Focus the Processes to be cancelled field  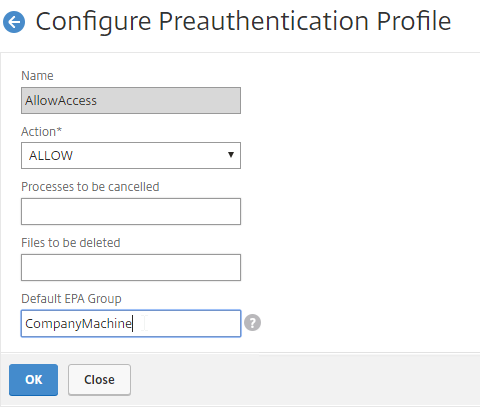pos(131,211)
